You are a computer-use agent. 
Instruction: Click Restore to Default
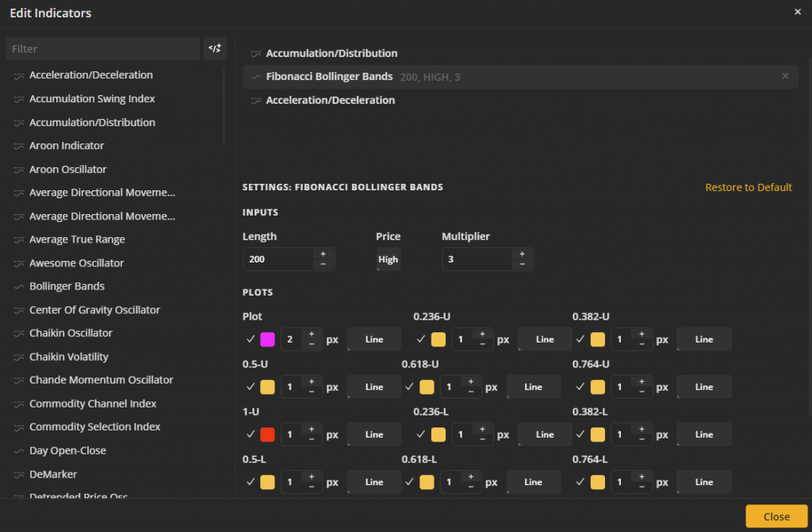749,187
